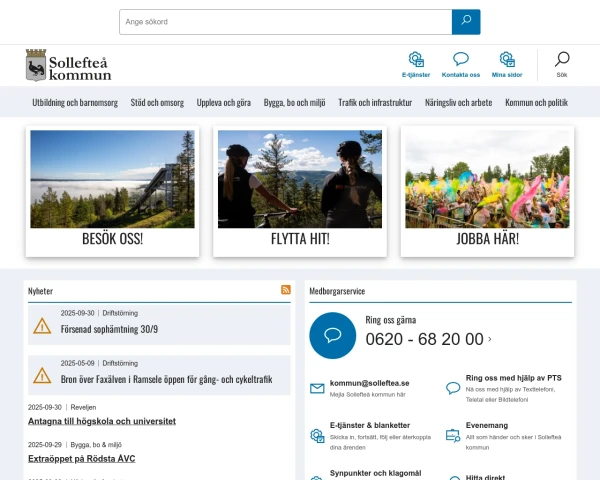Screen dimensions: 600x480
Task: Click the envelope icon beside kommun@solleftea.se
Action: point(317,388)
